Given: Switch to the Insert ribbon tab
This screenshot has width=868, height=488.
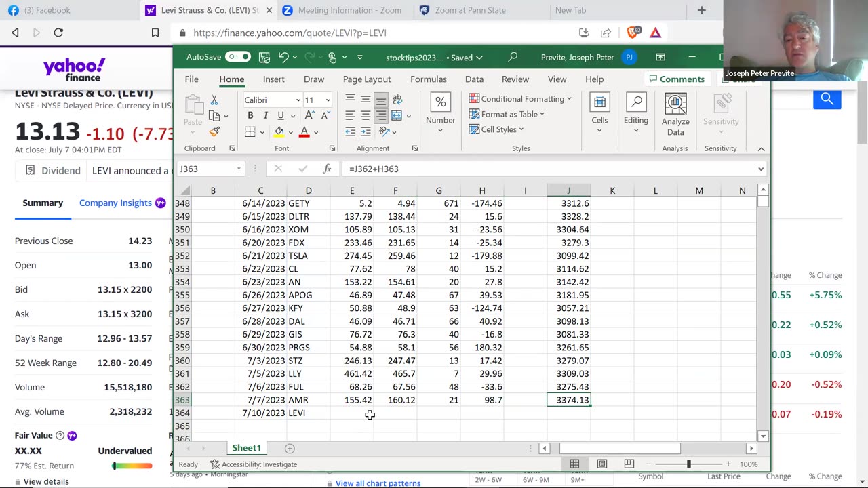Looking at the screenshot, I should 274,79.
